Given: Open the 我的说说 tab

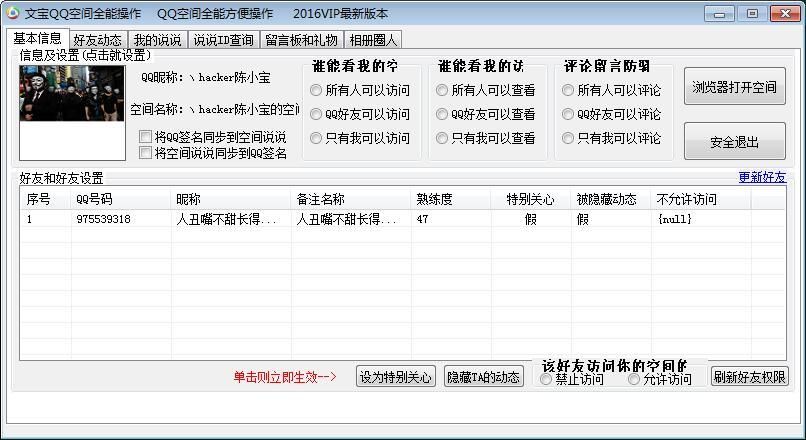Looking at the screenshot, I should pos(157,40).
